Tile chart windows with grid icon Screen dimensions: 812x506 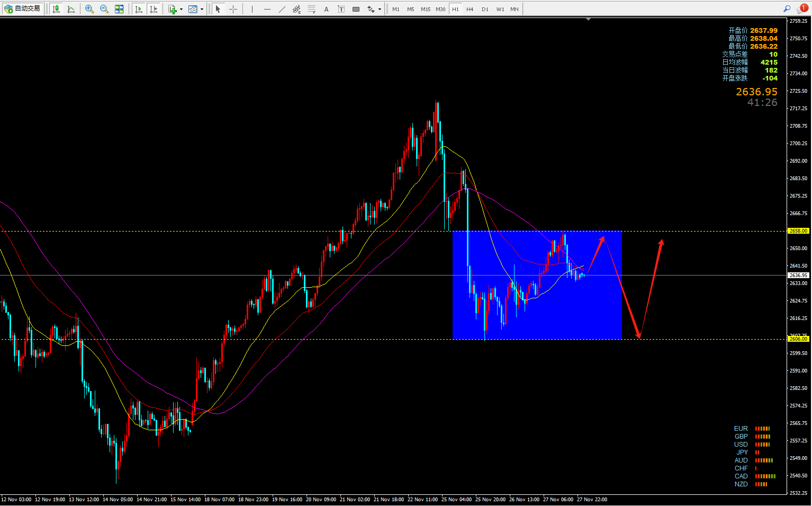pyautogui.click(x=119, y=9)
